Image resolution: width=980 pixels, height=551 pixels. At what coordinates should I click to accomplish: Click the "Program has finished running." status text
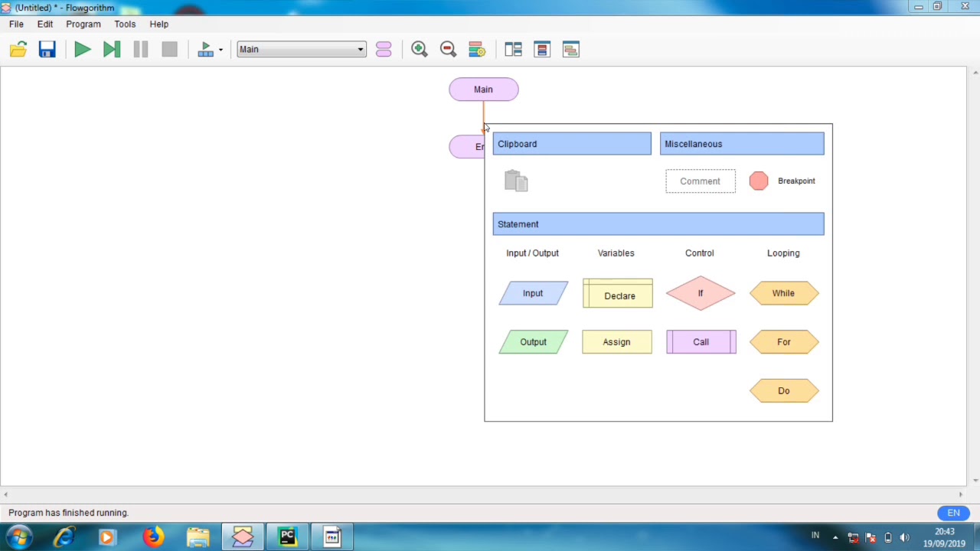coord(69,513)
